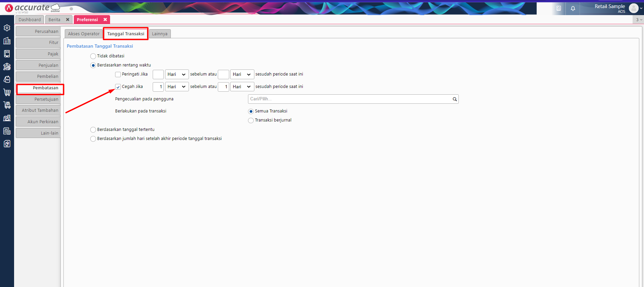This screenshot has height=287, width=644.
Task: Open the company building icon module
Action: click(7, 41)
